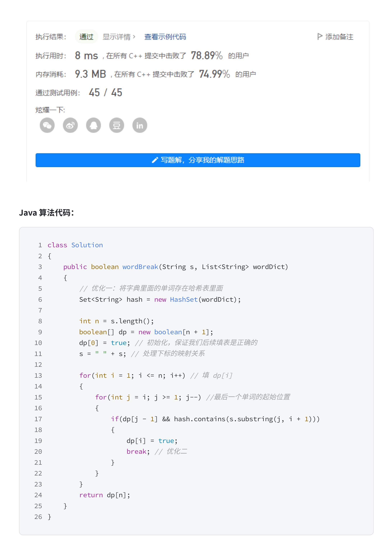Open the 查看示例代码 link
392x554 pixels.
pos(165,37)
